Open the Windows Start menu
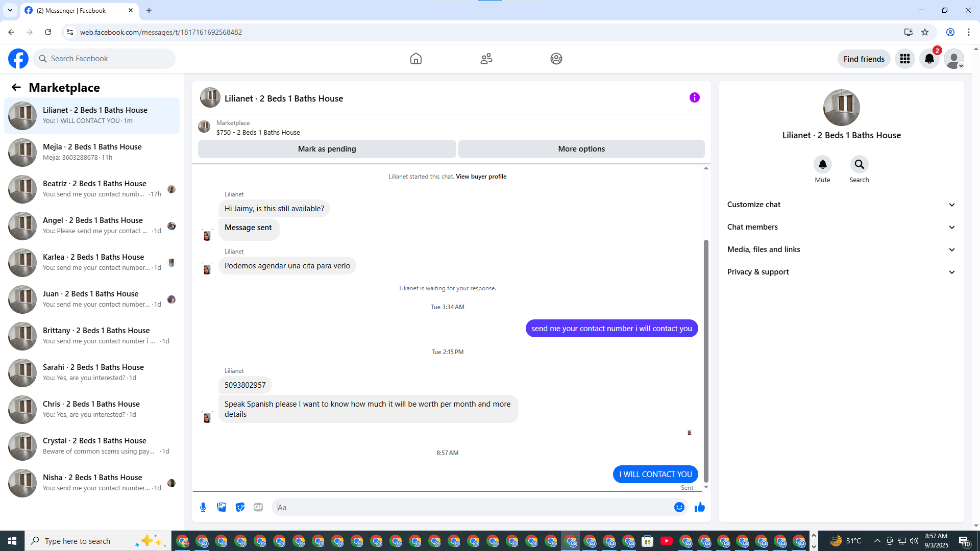Image resolution: width=980 pixels, height=551 pixels. click(x=12, y=541)
